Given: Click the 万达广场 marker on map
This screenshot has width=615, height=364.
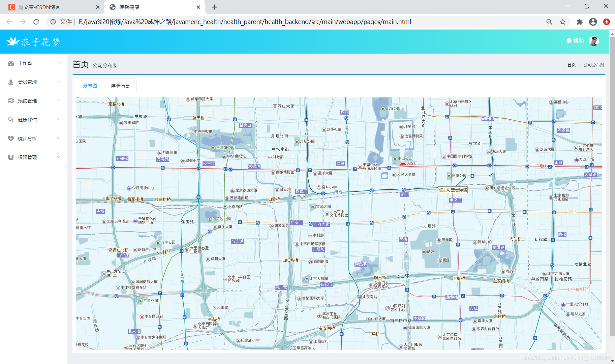Looking at the screenshot, I should pos(577,160).
